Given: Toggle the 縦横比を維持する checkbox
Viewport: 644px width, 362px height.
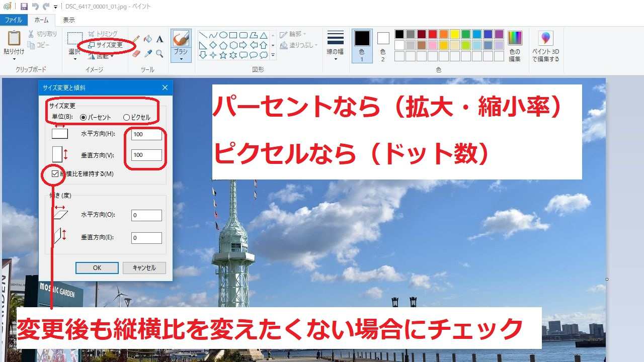Looking at the screenshot, I should point(55,174).
